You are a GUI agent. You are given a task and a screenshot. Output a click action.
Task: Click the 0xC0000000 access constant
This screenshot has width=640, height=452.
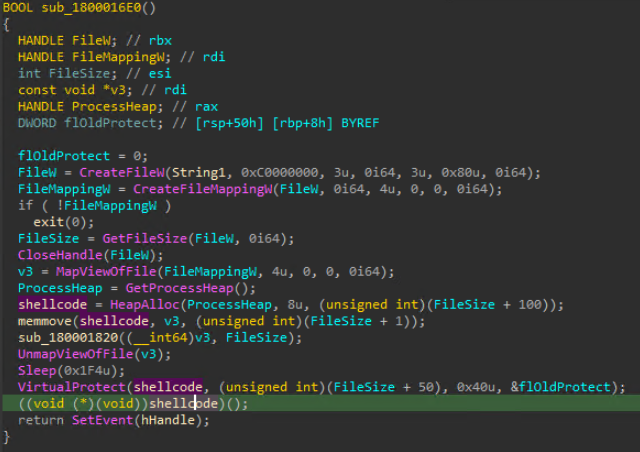coord(279,172)
